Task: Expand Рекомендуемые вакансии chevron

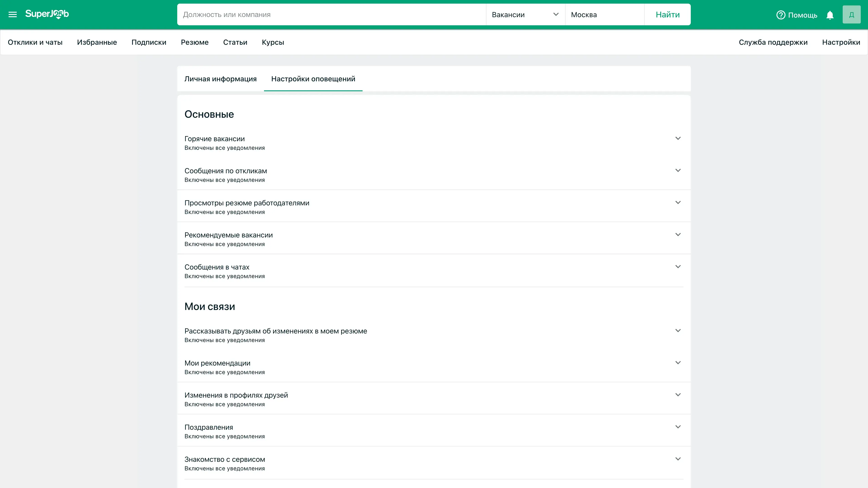Action: (678, 235)
